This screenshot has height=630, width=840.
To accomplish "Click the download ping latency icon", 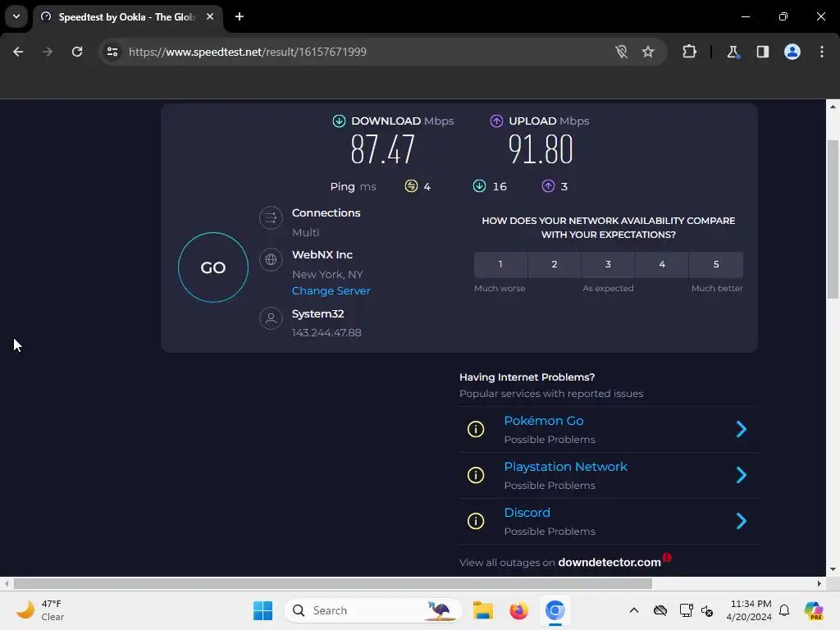I will coord(479,186).
